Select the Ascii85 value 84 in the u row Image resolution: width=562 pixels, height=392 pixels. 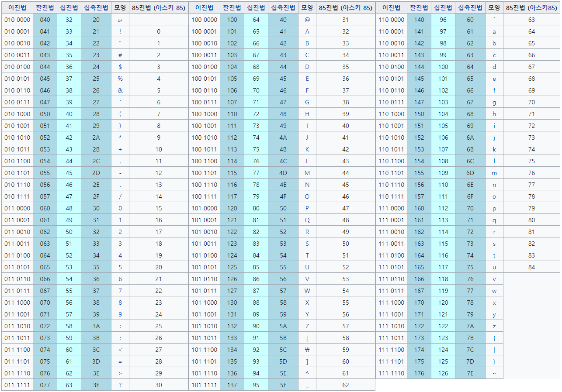tap(531, 267)
